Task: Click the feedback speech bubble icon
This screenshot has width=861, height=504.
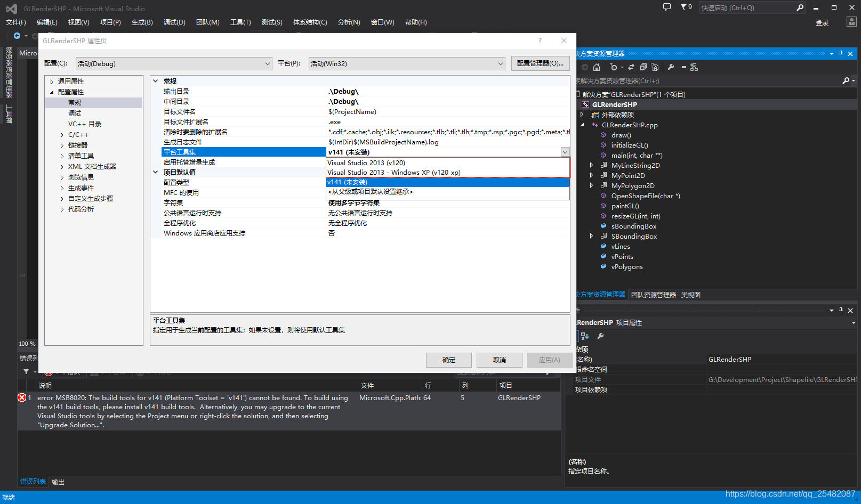Action: point(667,7)
